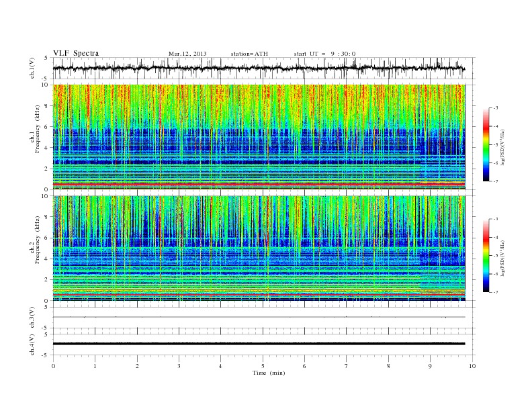This screenshot has width=532, height=411.
Task: Select the "ch.3(V)" axis label
Action: pyautogui.click(x=32, y=318)
